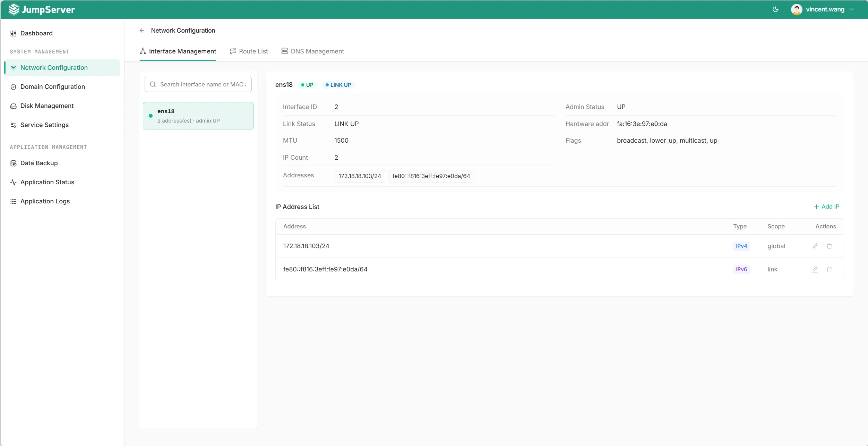868x446 pixels.
Task: Open Service Settings page
Action: (62, 125)
